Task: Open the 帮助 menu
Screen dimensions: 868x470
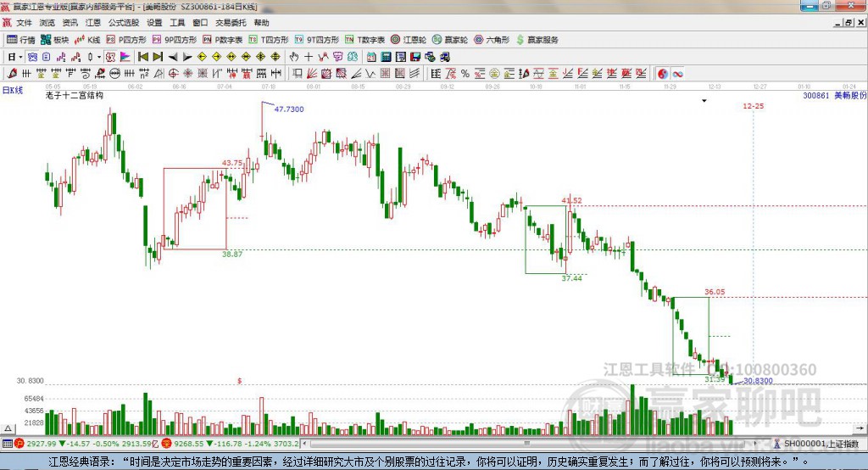Action: pyautogui.click(x=261, y=23)
